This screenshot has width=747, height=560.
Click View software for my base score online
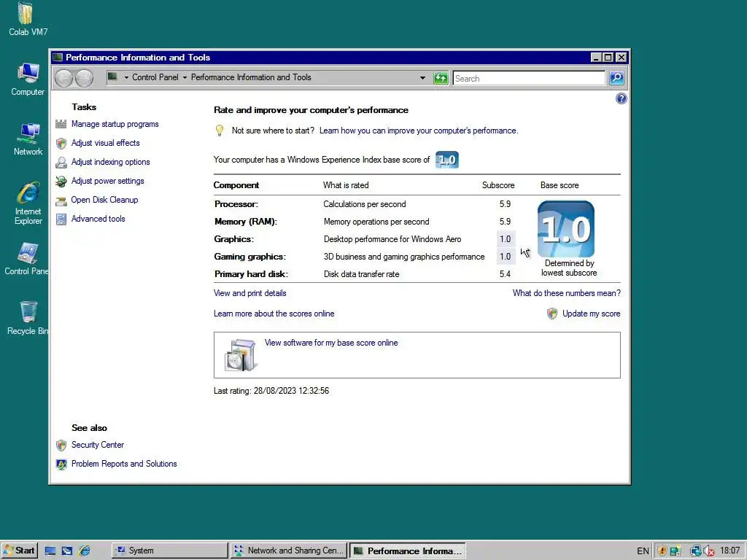pos(331,343)
